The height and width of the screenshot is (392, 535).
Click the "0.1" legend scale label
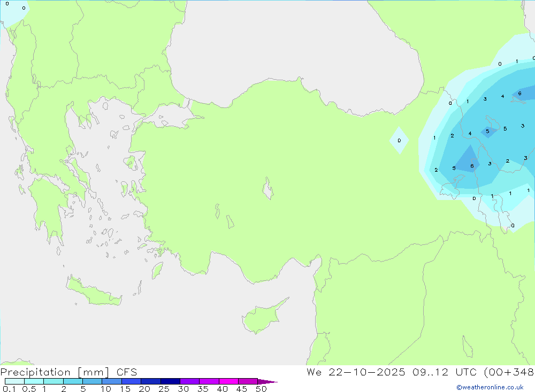(9, 389)
